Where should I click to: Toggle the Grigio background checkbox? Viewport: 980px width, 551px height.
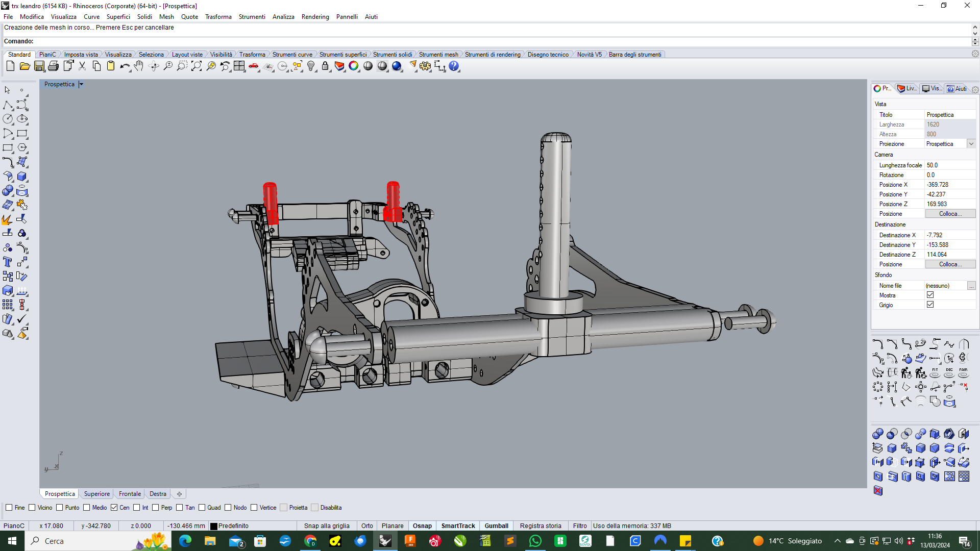tap(930, 305)
